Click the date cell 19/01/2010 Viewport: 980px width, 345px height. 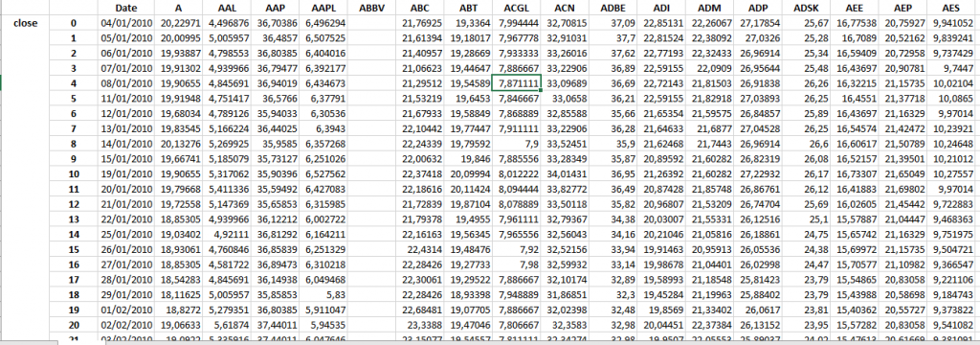(x=126, y=173)
